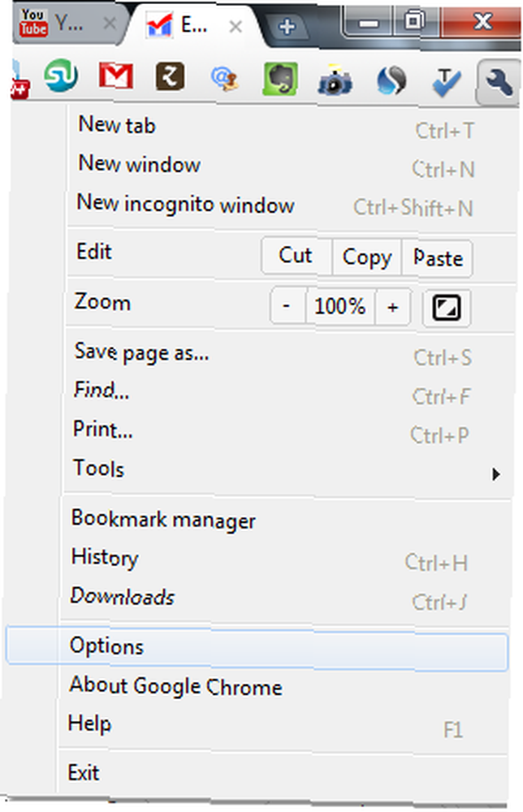
Task: Increase zoom with the plus button
Action: point(393,307)
